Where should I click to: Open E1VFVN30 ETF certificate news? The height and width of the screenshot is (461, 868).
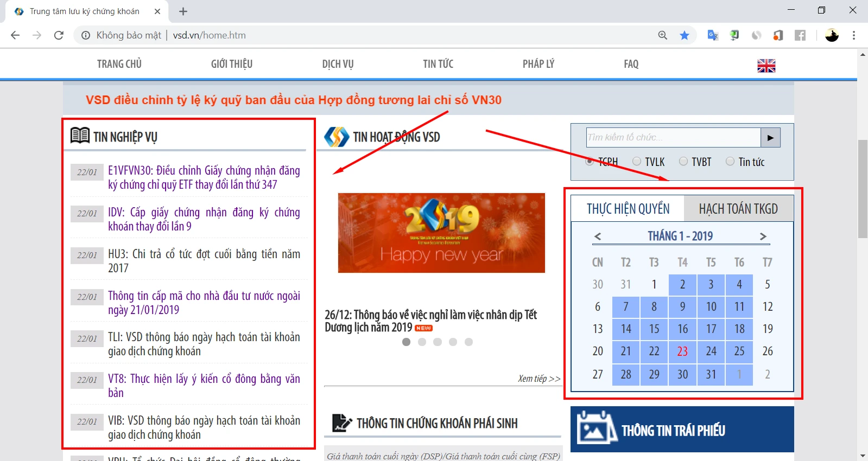[204, 177]
